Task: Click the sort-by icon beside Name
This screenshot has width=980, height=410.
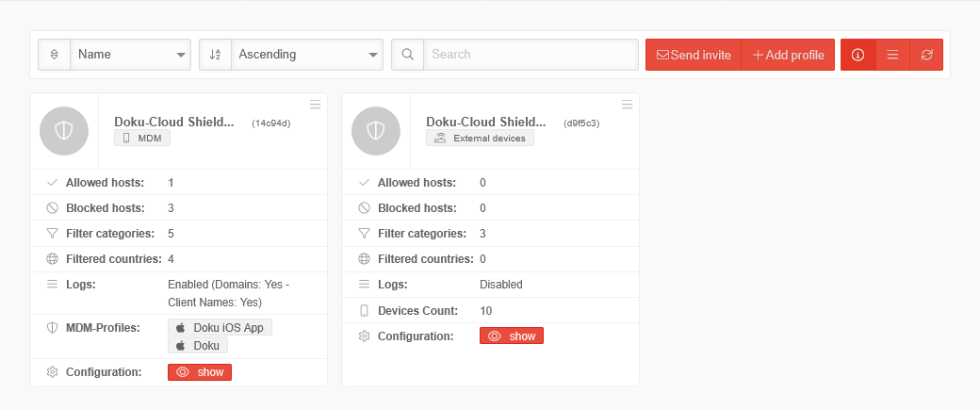Action: click(x=55, y=55)
